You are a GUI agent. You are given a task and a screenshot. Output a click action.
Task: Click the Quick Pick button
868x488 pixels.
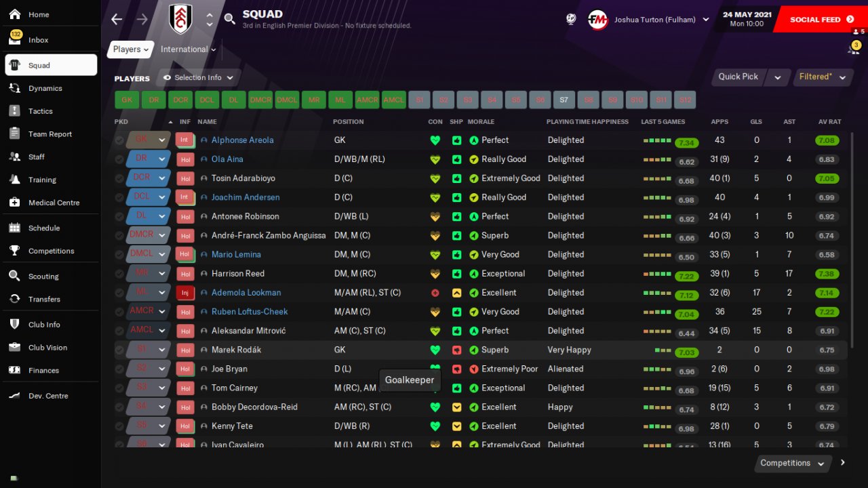coord(738,77)
